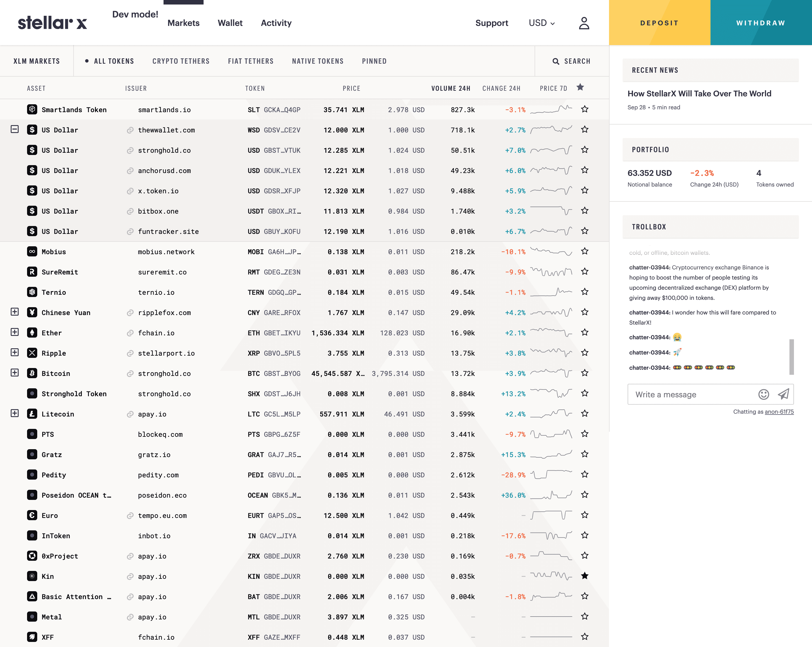Viewport: 812px width, 647px height.
Task: Expand the Chinese Yuan group
Action: click(15, 312)
